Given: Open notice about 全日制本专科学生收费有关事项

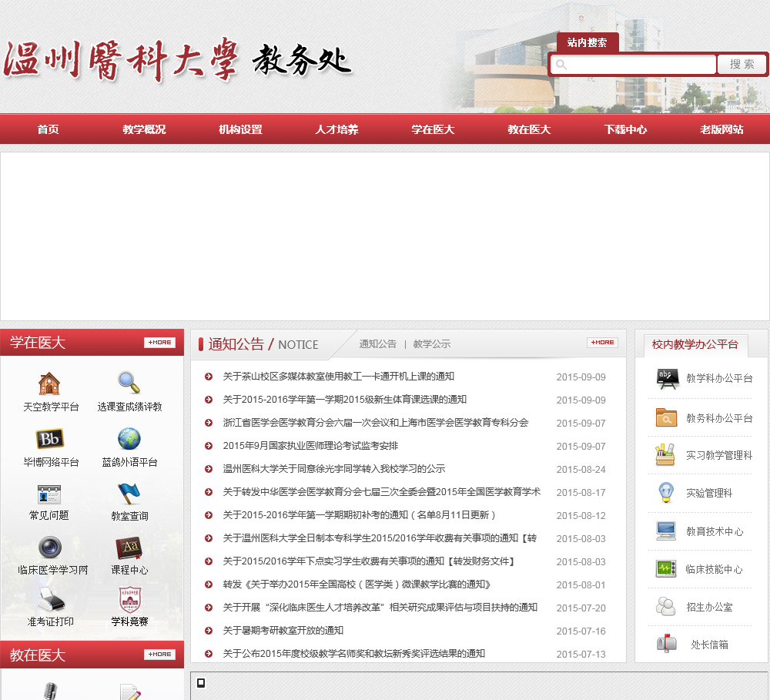Looking at the screenshot, I should [x=380, y=538].
